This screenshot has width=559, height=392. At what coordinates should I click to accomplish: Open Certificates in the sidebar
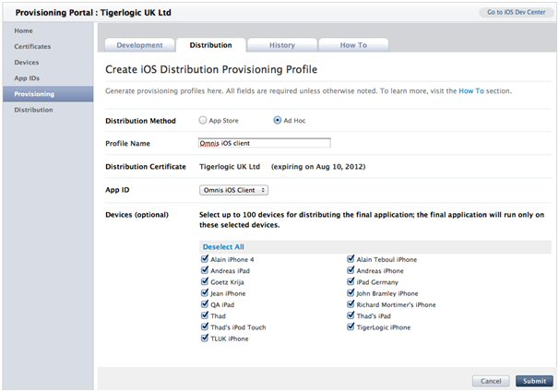click(32, 46)
